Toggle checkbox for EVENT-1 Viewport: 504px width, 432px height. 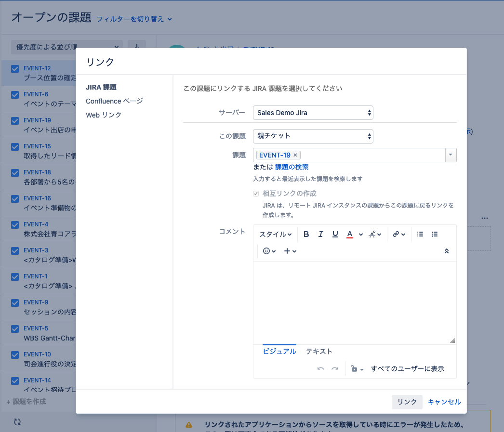[15, 277]
